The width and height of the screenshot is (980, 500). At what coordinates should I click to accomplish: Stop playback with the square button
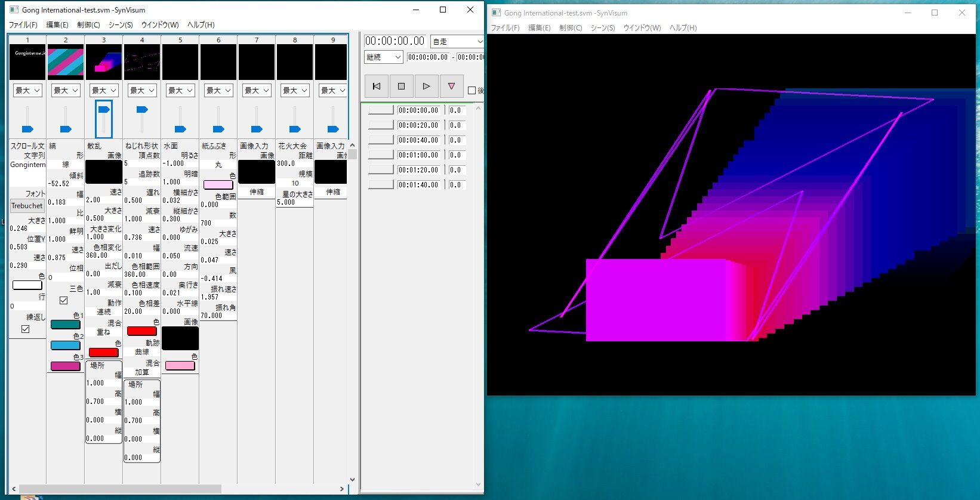(401, 87)
